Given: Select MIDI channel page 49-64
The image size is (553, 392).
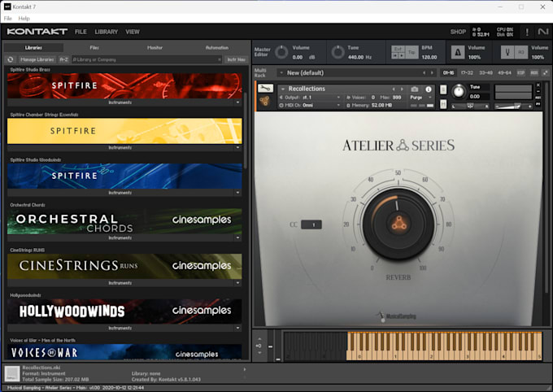Looking at the screenshot, I should pos(504,72).
